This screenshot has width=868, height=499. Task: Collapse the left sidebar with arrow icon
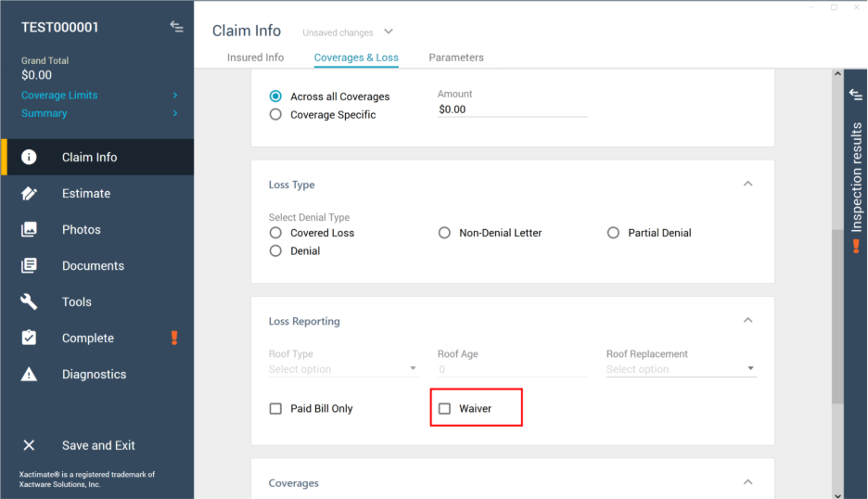(x=176, y=27)
